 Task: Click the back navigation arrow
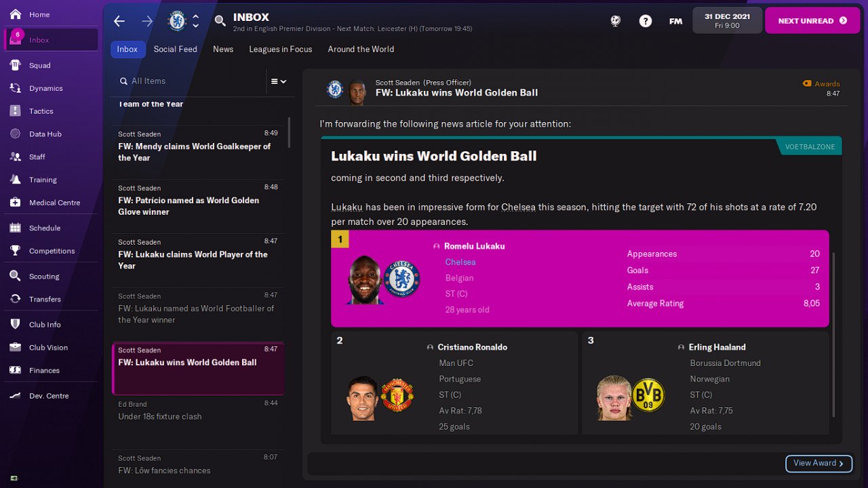click(119, 21)
